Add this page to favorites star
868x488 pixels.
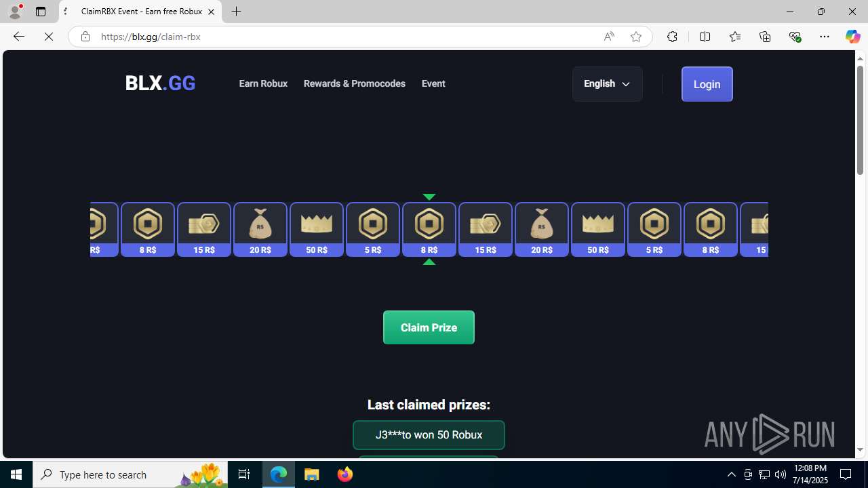pyautogui.click(x=635, y=37)
